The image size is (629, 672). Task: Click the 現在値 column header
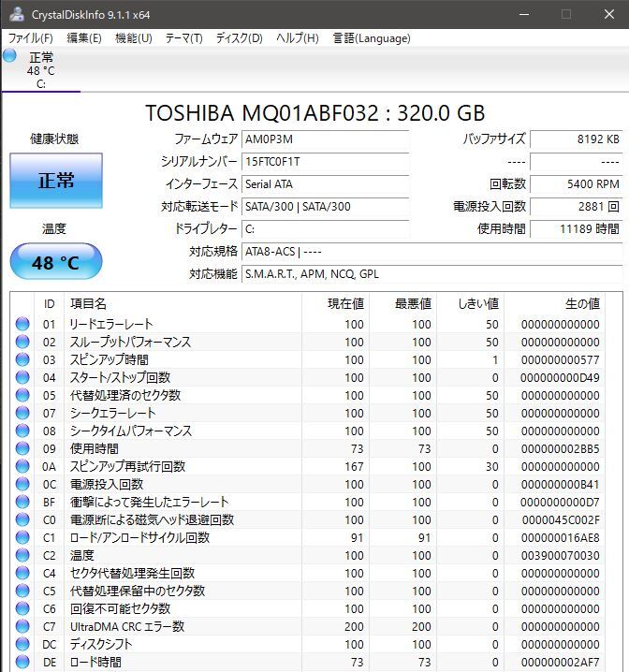click(x=335, y=303)
